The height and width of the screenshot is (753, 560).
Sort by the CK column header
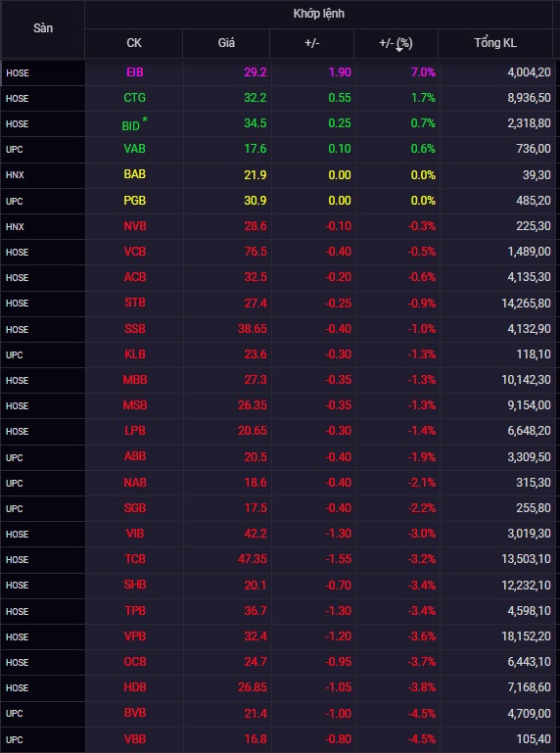point(134,43)
